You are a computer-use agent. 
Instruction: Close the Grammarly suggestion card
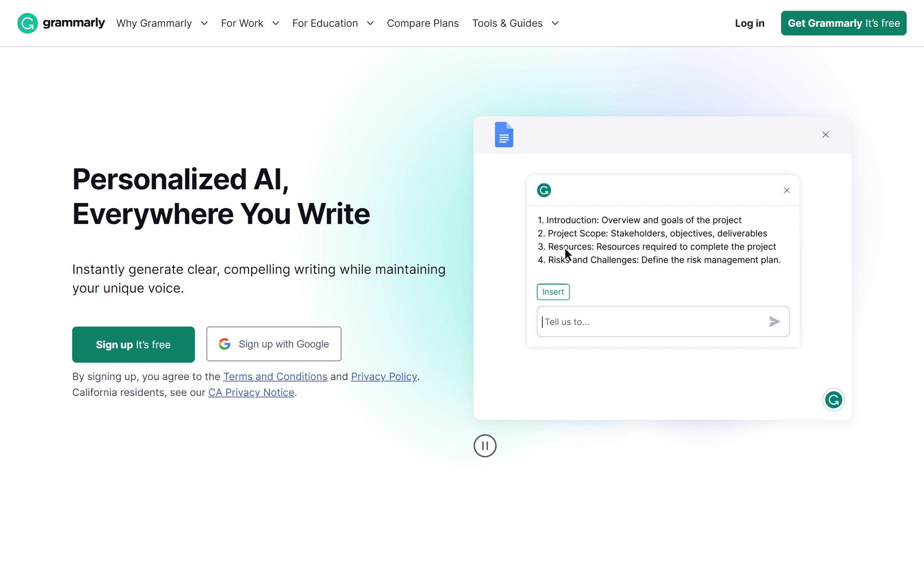[x=786, y=190]
